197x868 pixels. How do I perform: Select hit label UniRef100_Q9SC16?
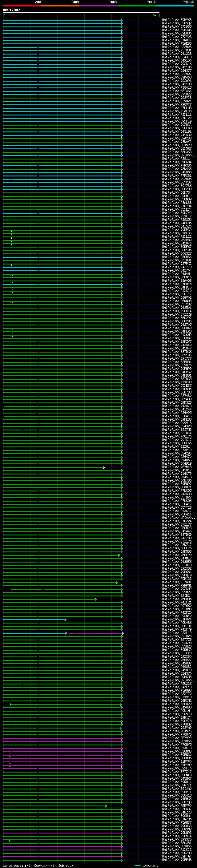[x=176, y=64]
